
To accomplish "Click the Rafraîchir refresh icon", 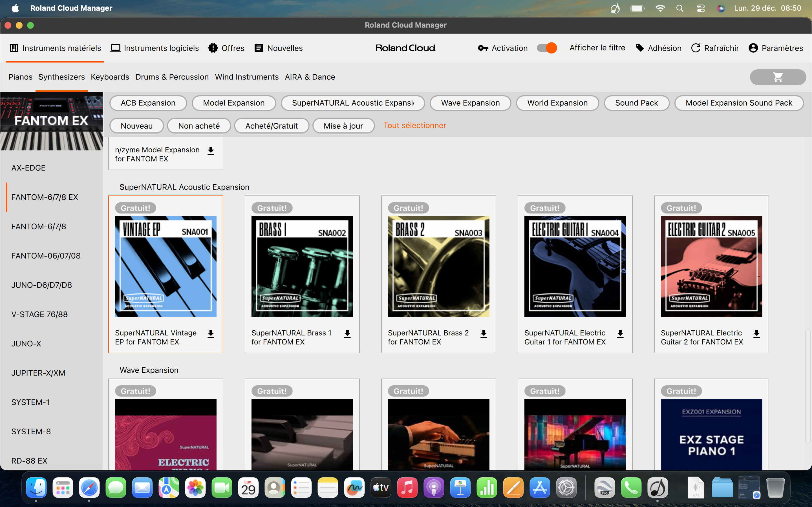I will 696,48.
